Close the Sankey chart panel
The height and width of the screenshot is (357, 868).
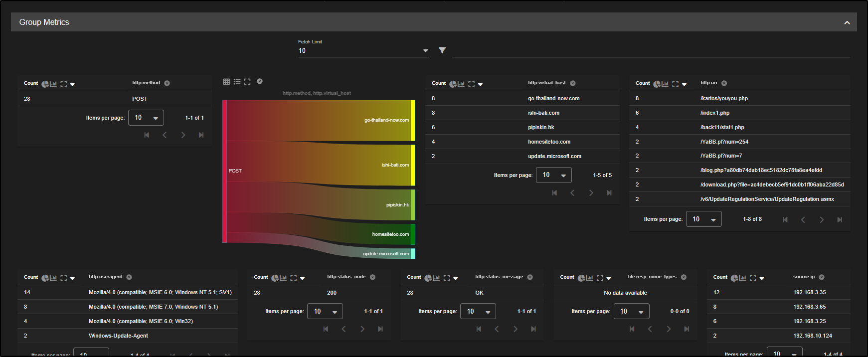click(260, 81)
